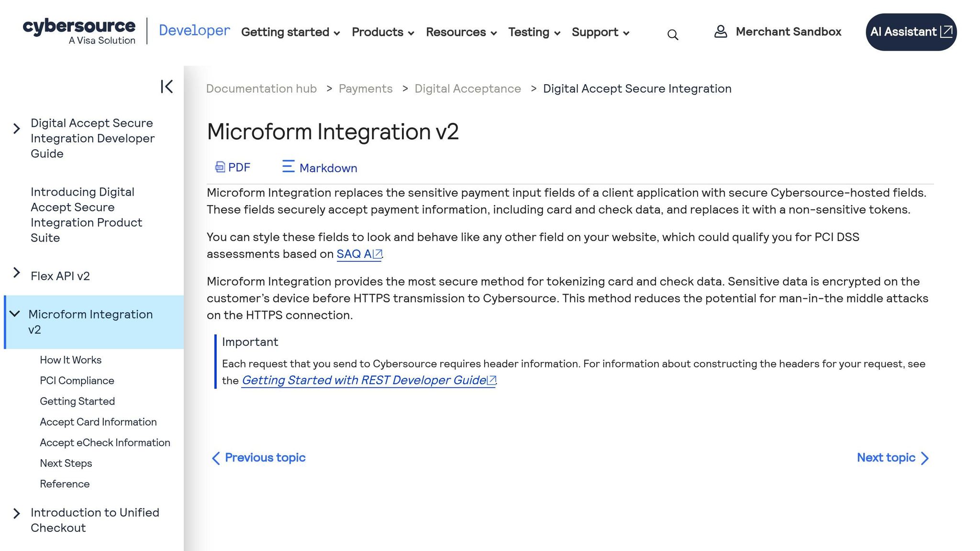980x551 pixels.
Task: Open the Testing dropdown menu
Action: pos(534,32)
